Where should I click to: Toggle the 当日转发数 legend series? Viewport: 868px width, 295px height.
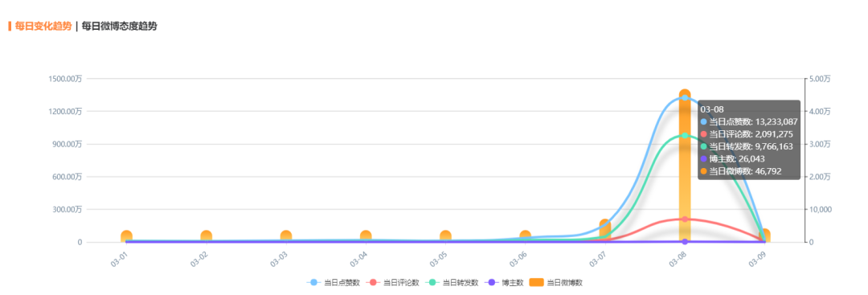click(x=452, y=282)
